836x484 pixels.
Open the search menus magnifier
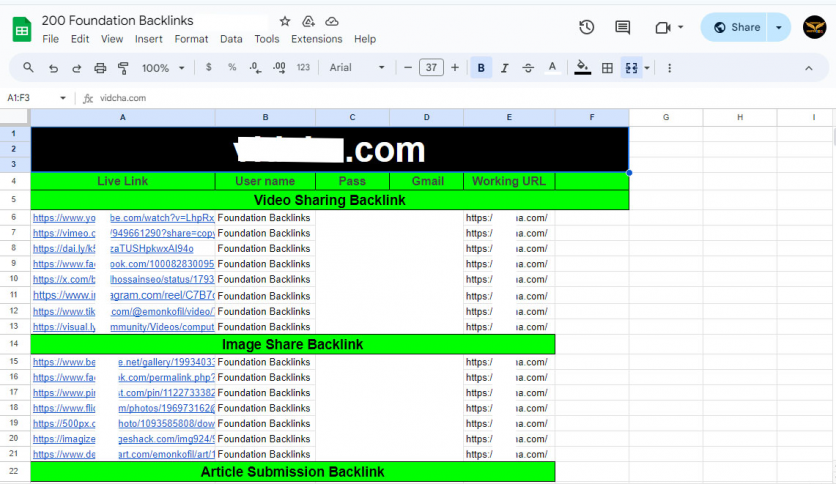(x=28, y=68)
